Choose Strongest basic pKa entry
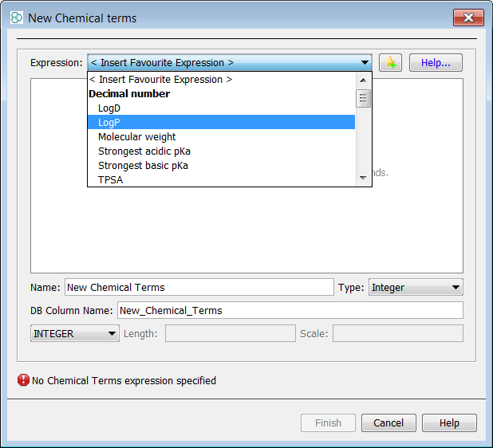 coord(143,166)
